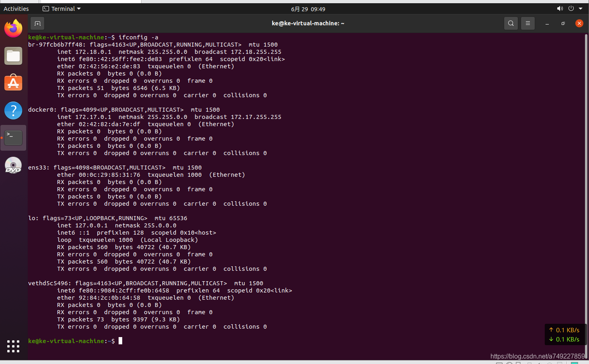This screenshot has height=364, width=589.
Task: Open terminal hamburger menu
Action: [528, 23]
